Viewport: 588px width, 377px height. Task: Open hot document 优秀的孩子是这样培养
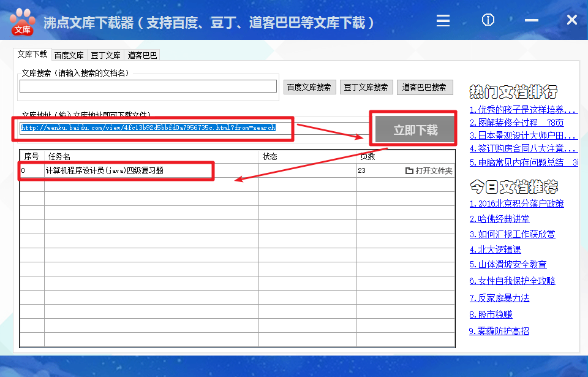point(522,110)
